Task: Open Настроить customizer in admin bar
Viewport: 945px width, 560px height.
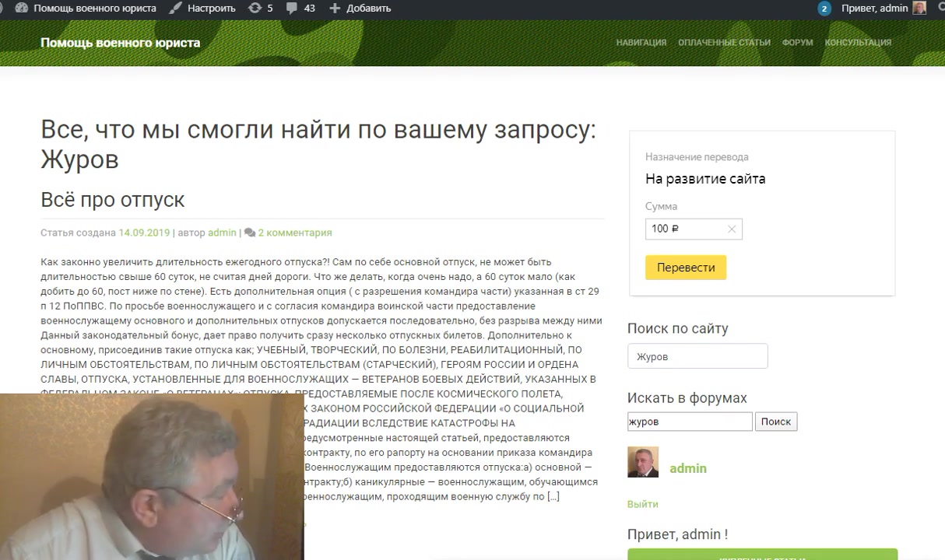Action: [202, 8]
